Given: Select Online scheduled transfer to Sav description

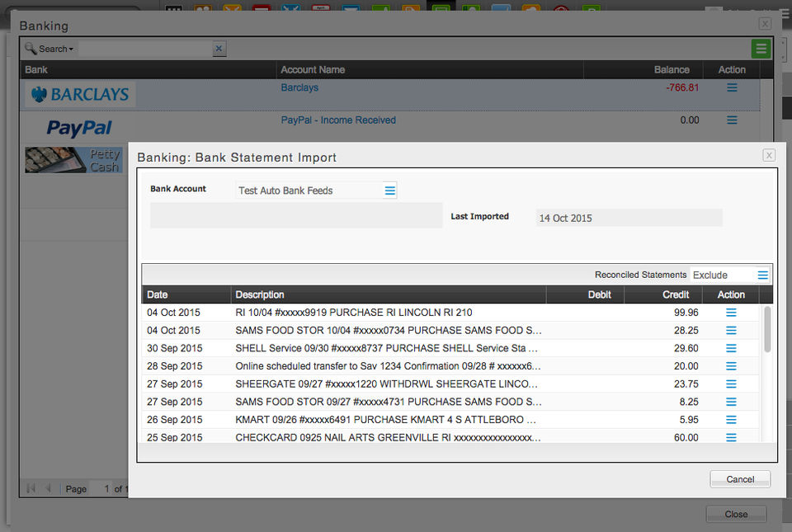Looking at the screenshot, I should [x=388, y=366].
